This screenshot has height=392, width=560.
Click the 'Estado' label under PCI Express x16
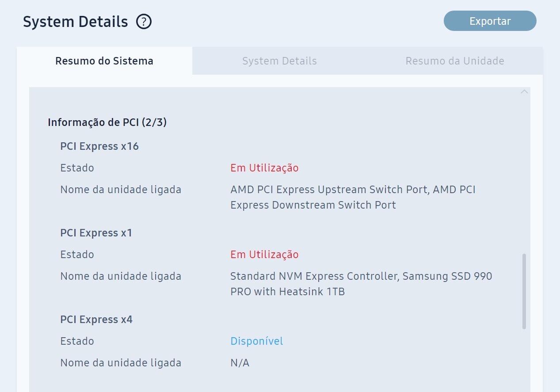[x=77, y=168]
